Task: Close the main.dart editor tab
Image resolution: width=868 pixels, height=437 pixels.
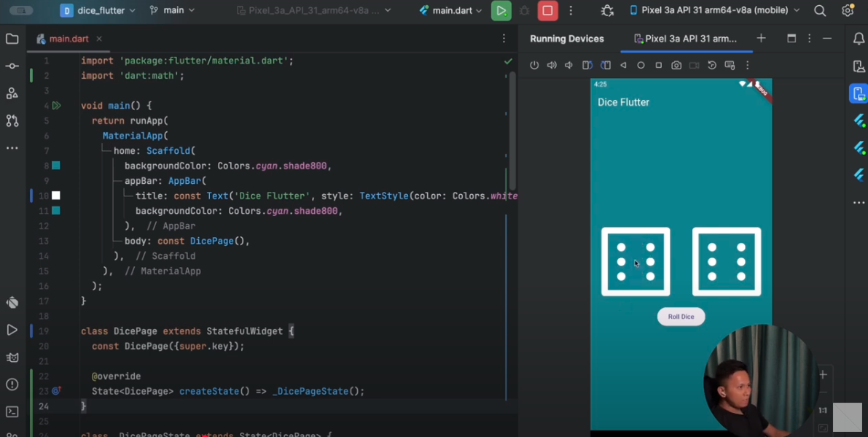Action: coord(99,39)
